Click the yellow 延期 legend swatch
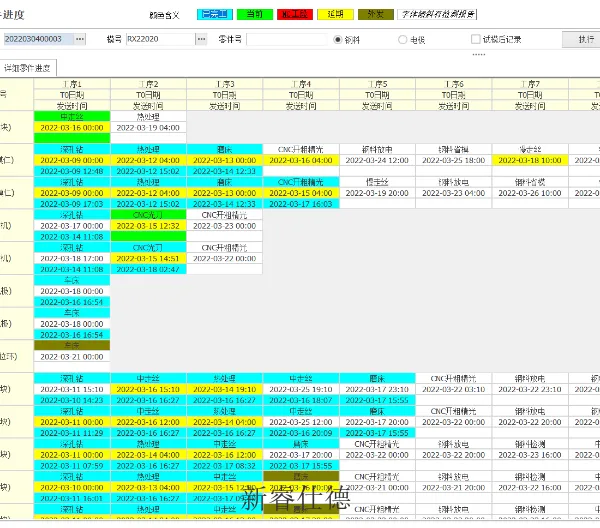 click(335, 15)
